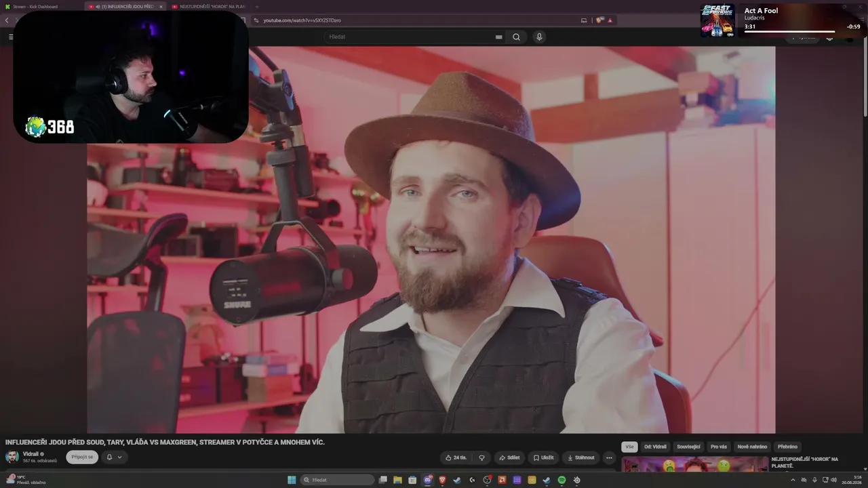Share the video via Sdílet
Image resolution: width=868 pixels, height=488 pixels.
pos(509,457)
